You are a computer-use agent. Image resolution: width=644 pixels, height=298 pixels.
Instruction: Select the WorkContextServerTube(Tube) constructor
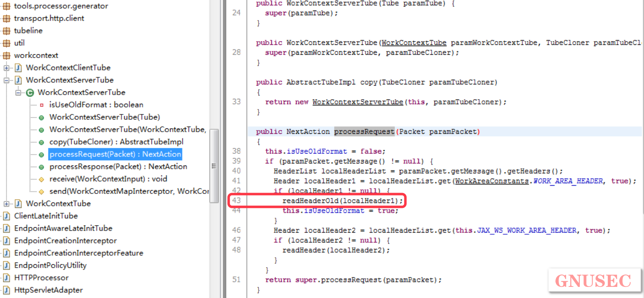coord(105,117)
